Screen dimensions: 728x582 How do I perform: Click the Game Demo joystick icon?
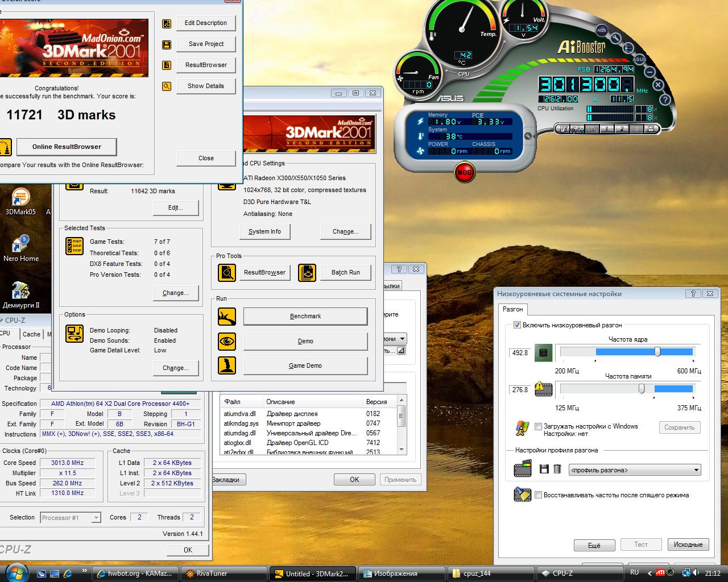227,365
